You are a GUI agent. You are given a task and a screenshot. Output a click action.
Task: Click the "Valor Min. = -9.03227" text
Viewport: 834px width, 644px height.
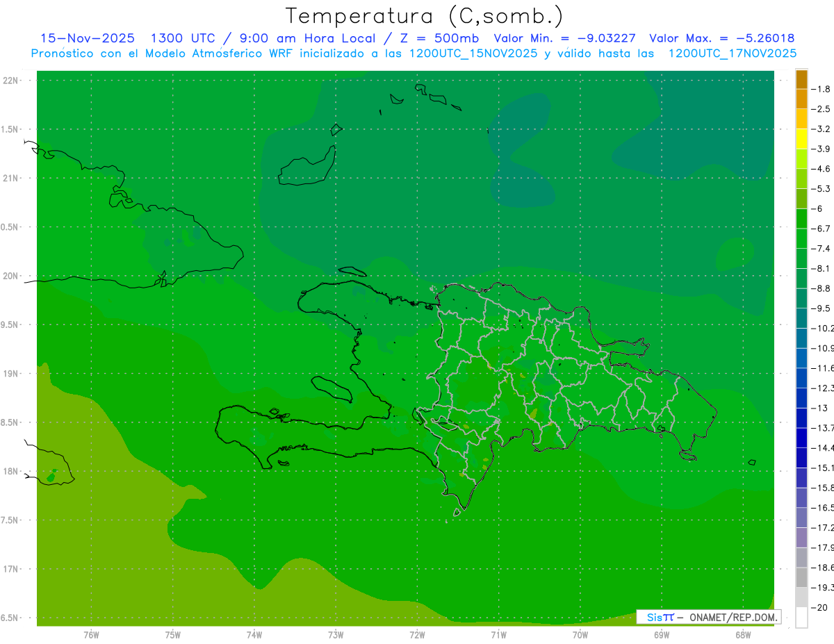(564, 38)
